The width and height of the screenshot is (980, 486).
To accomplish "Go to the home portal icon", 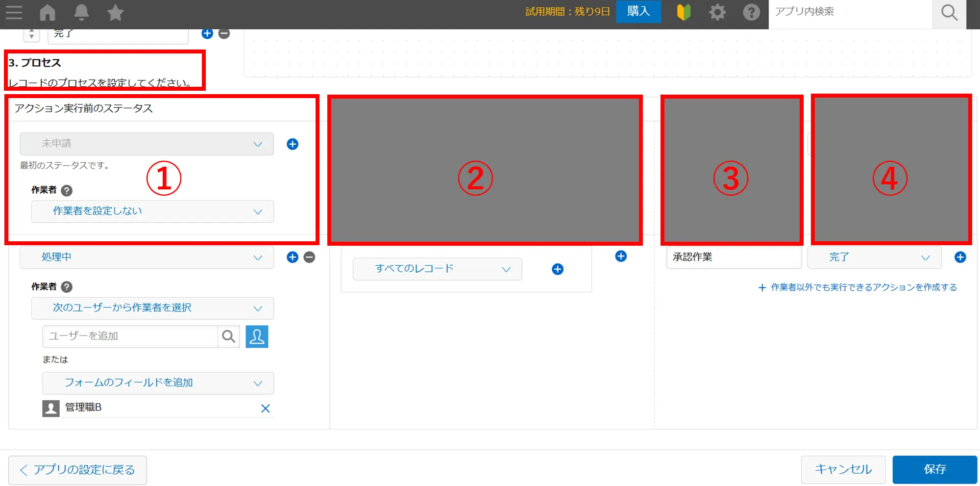I will click(48, 12).
